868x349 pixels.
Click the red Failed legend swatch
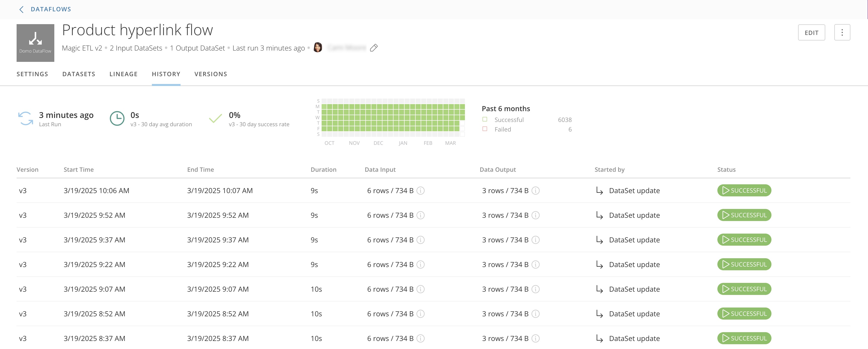point(485,129)
